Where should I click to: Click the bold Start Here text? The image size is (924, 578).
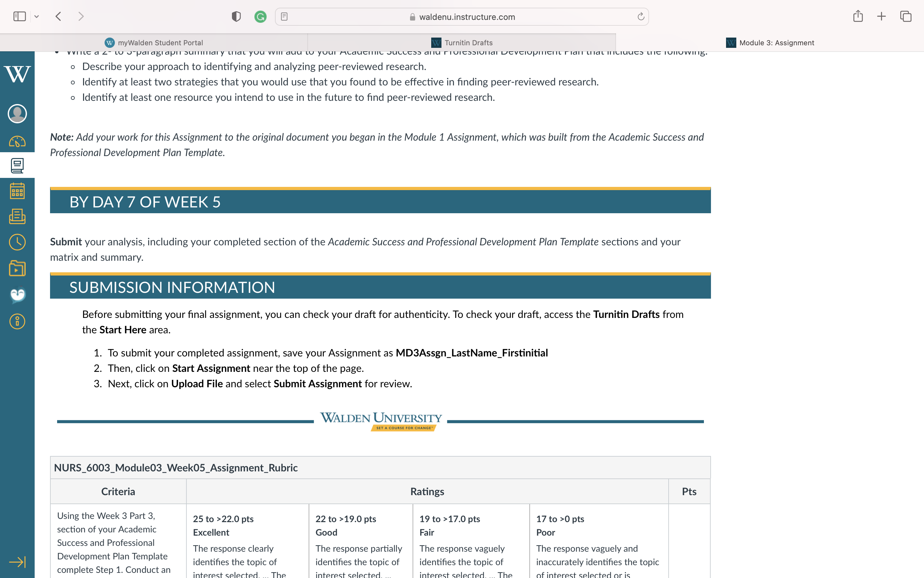pos(123,329)
